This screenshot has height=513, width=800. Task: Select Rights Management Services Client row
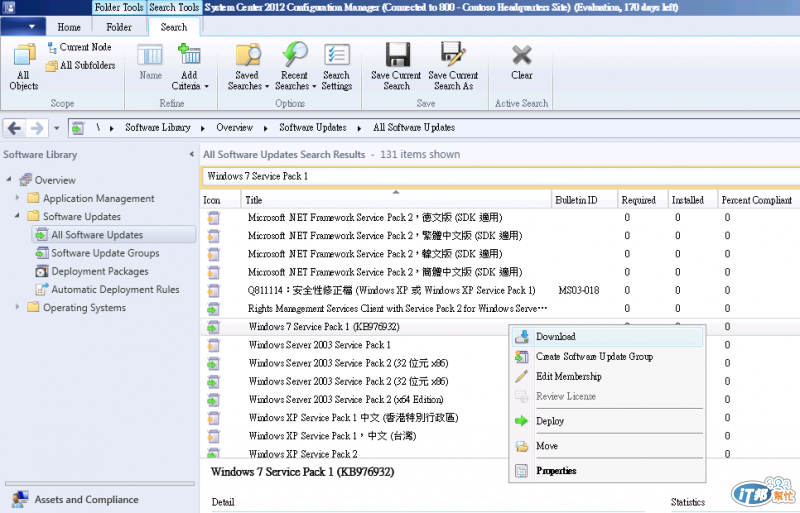click(x=500, y=309)
